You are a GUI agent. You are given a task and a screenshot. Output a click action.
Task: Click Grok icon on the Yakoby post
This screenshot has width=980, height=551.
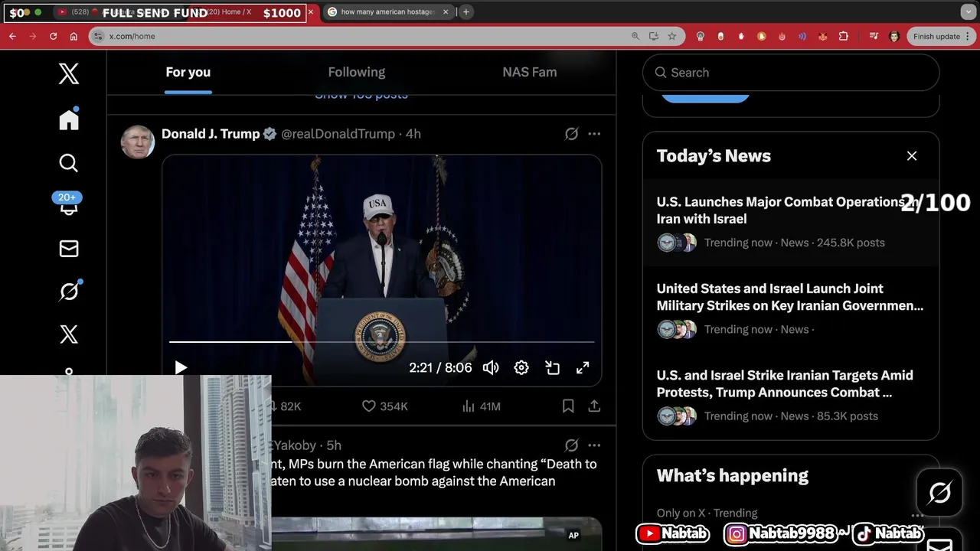(571, 445)
